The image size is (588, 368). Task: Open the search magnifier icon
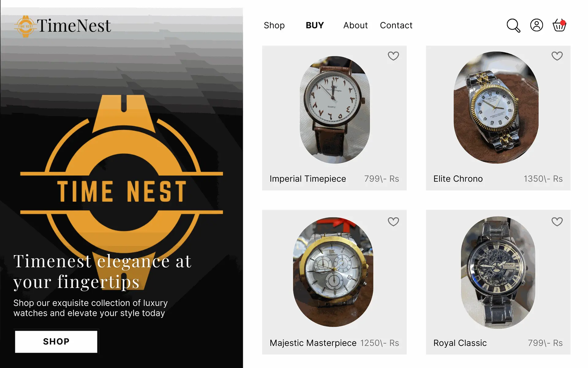(x=513, y=25)
